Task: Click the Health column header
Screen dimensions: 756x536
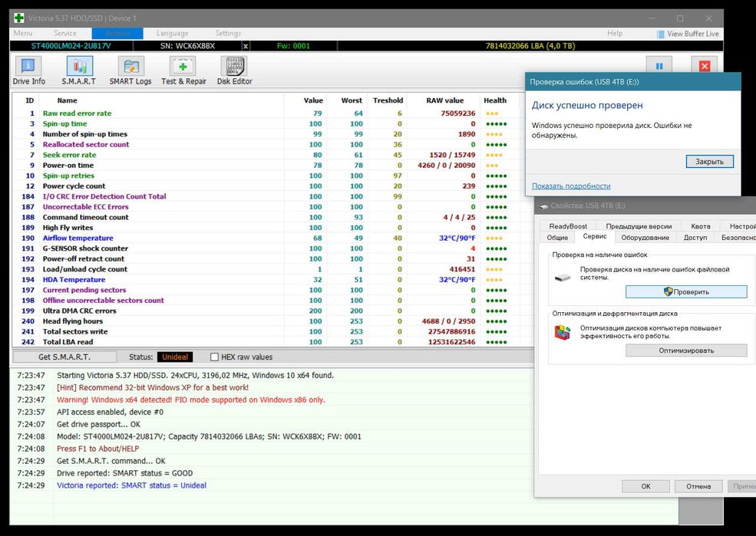Action: point(495,100)
